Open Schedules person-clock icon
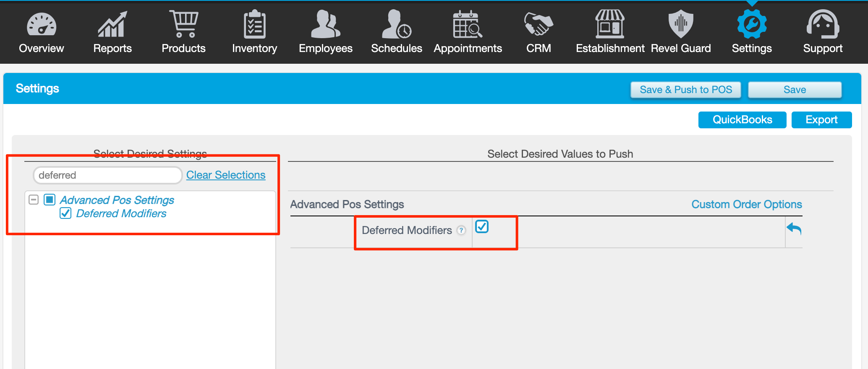 tap(396, 24)
